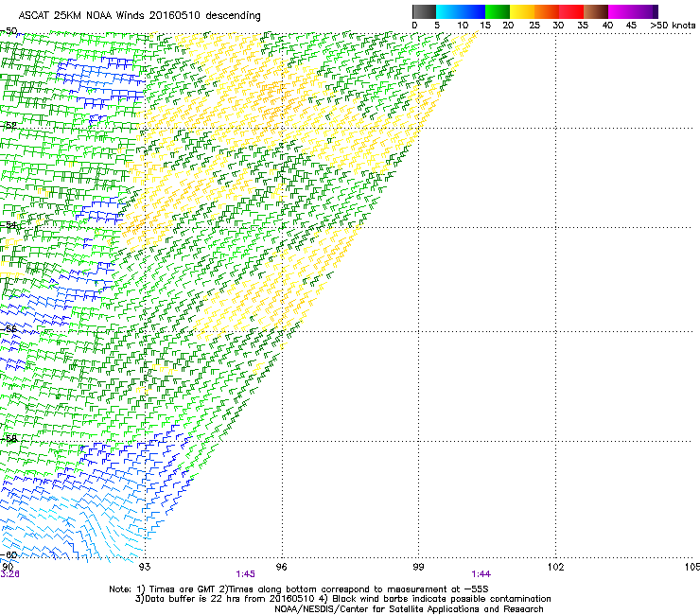The image size is (700, 615).
Task: Click the orange 25-30 knots legend segment
Action: pos(547,11)
